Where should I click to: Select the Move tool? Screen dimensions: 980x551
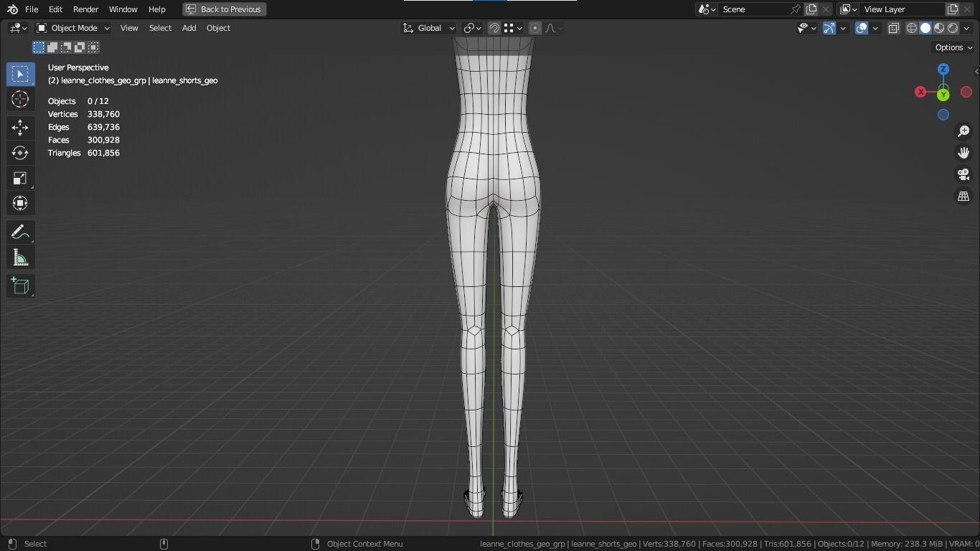click(20, 128)
